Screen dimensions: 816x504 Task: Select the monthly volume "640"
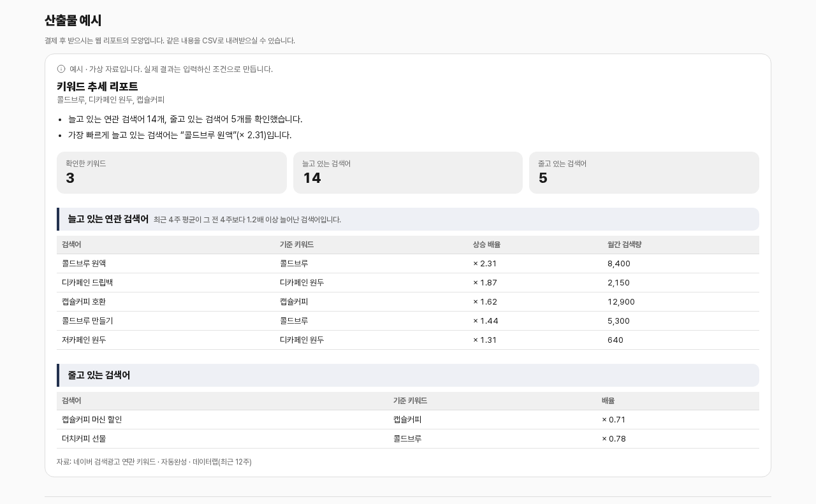click(x=615, y=340)
